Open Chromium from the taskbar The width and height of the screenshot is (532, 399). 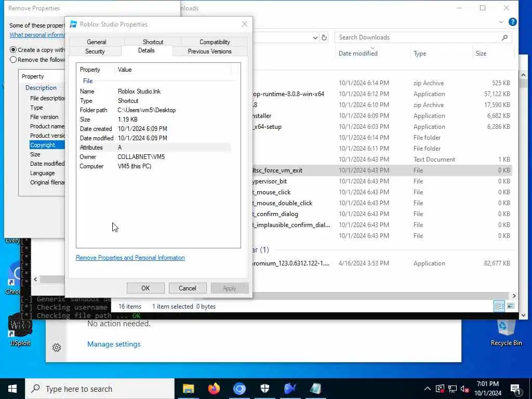pyautogui.click(x=239, y=389)
